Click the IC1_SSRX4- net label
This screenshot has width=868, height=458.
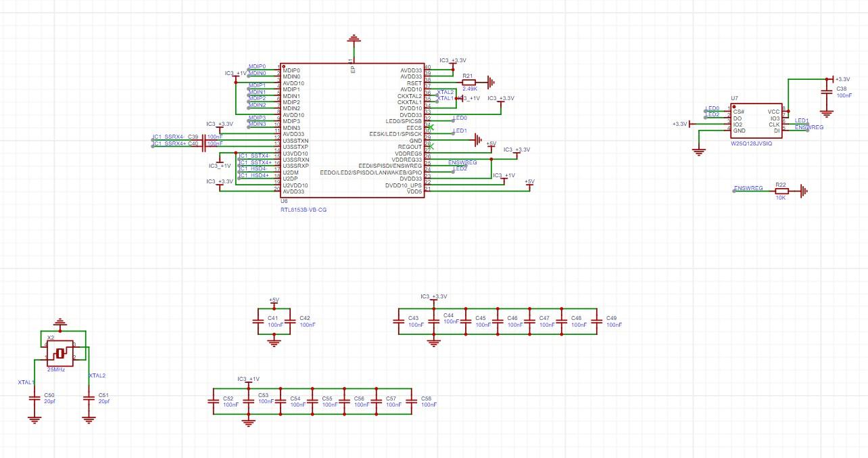click(169, 137)
